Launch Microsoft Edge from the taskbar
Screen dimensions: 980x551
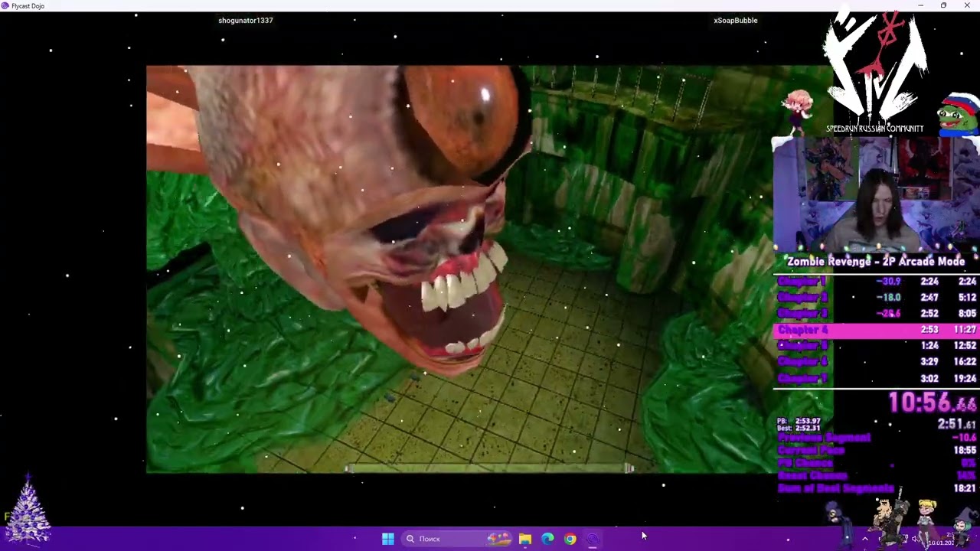[547, 539]
